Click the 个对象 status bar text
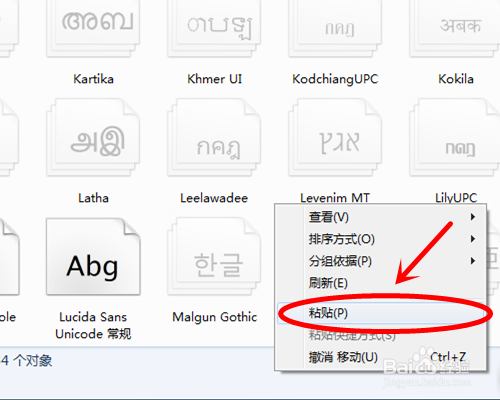Screen dimensions: 500x400 click(x=33, y=361)
